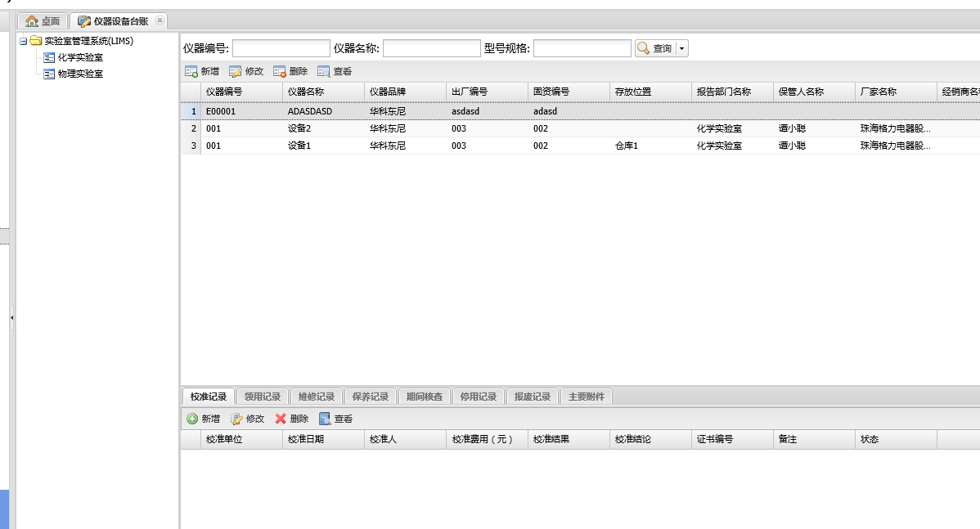
Task: Collapse the left sidebar panel with splitter arrow
Action: 12,317
